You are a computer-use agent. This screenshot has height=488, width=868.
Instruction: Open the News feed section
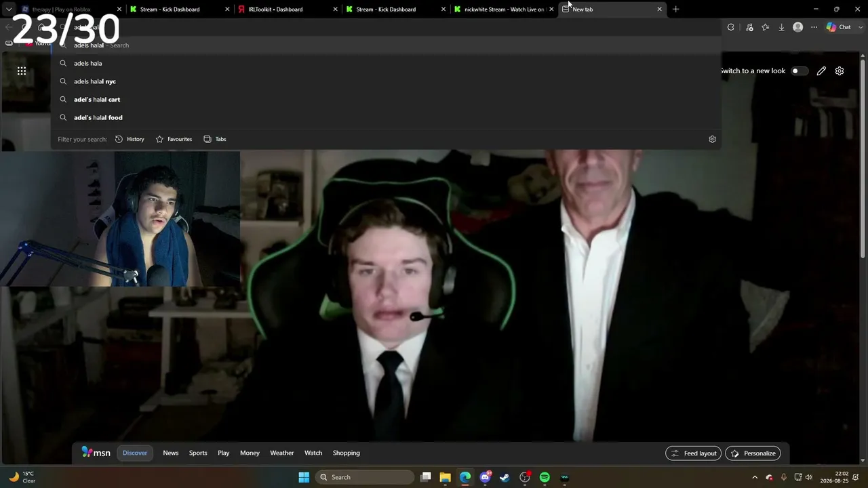(171, 453)
